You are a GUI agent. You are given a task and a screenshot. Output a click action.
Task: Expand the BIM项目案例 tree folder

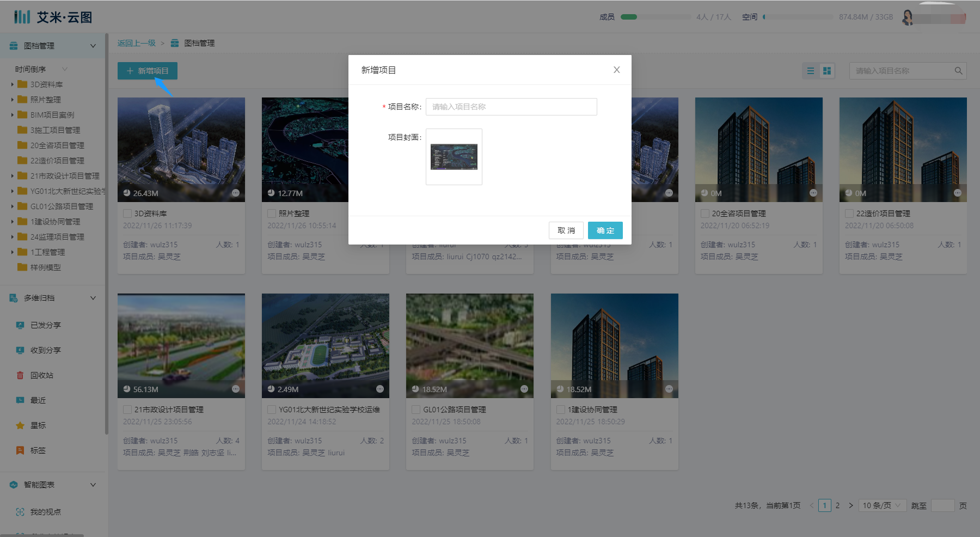[x=13, y=115]
